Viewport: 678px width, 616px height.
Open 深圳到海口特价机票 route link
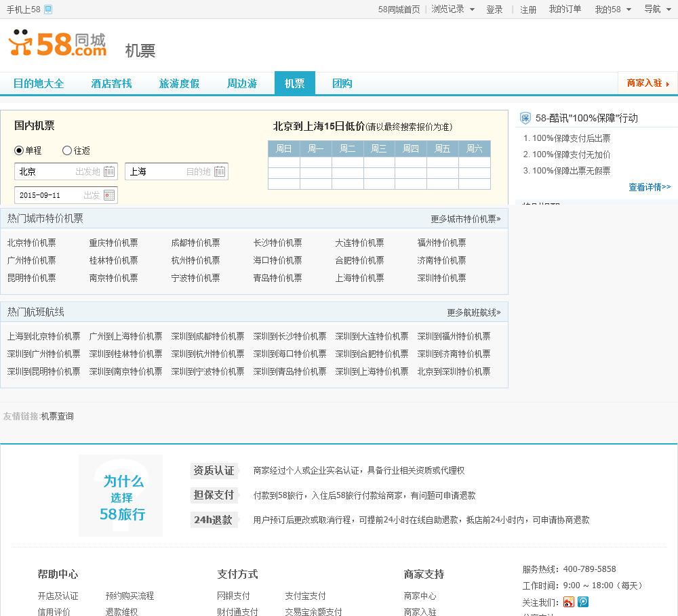[290, 354]
